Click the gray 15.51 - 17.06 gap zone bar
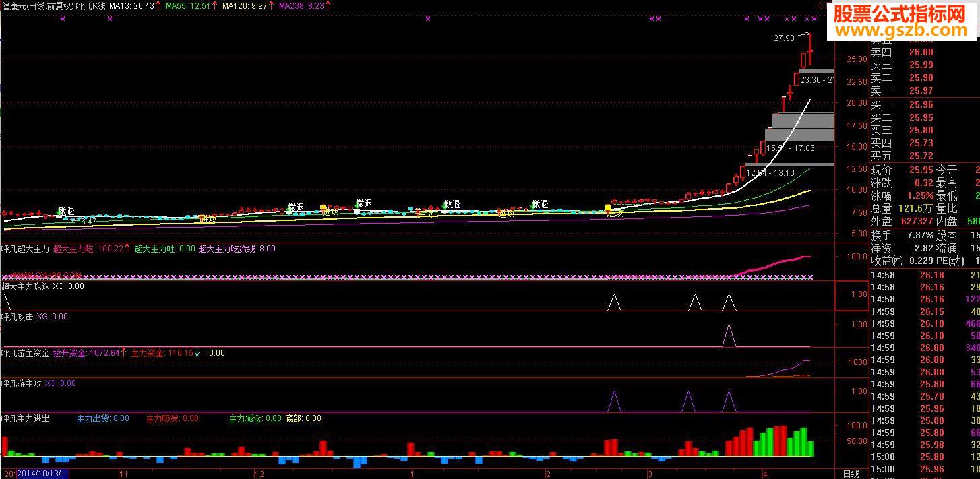Screen dimensions: 980x479 (x=799, y=134)
